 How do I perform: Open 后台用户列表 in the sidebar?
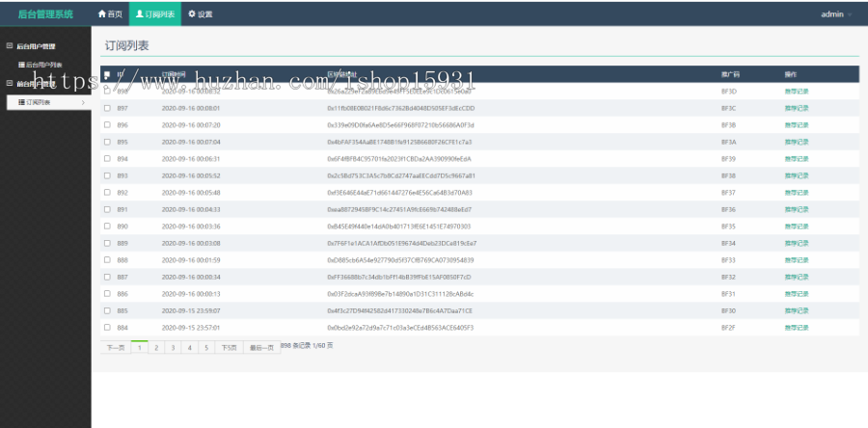[x=41, y=65]
